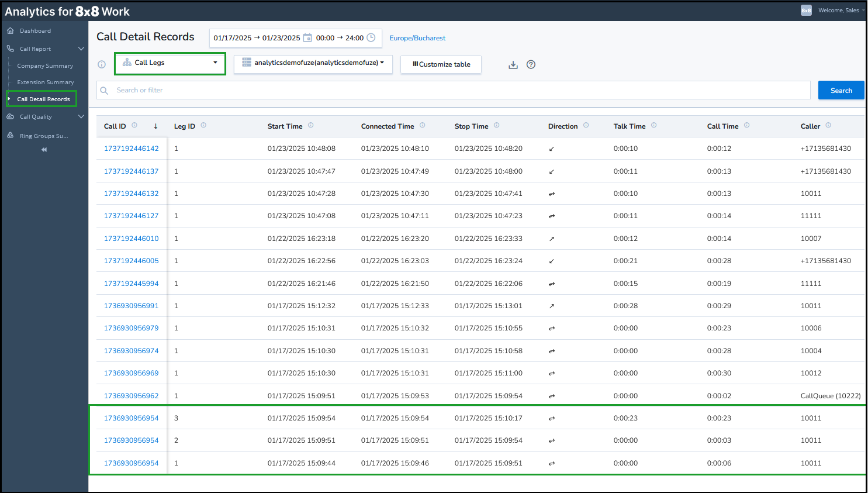Screen dimensions: 868x493
Task: Open Call Quality menu item
Action: click(36, 116)
